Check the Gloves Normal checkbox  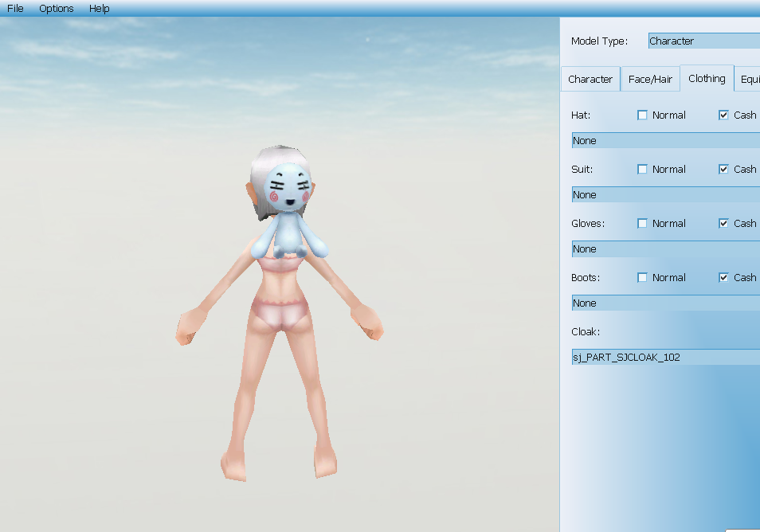point(643,224)
